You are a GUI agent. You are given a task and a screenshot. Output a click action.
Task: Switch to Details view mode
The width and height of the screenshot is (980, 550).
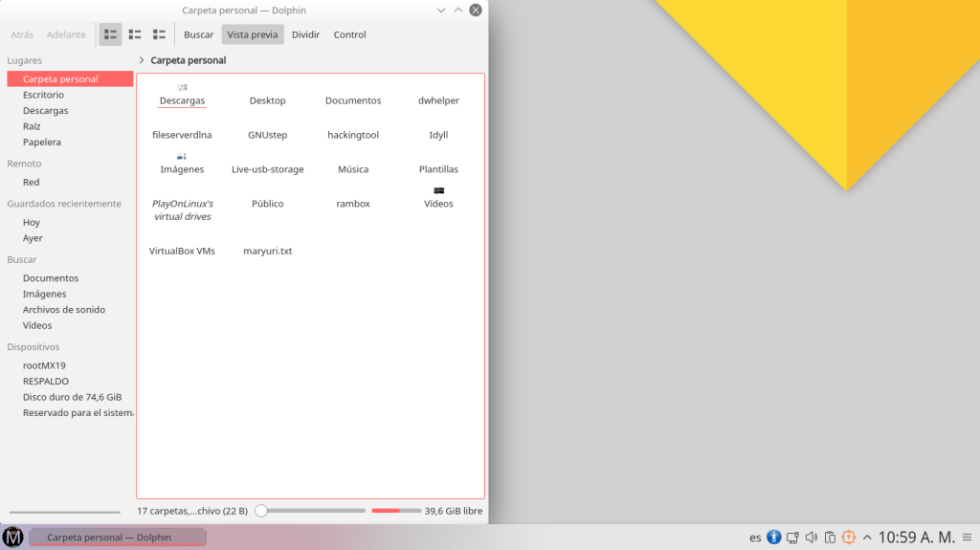tap(159, 34)
